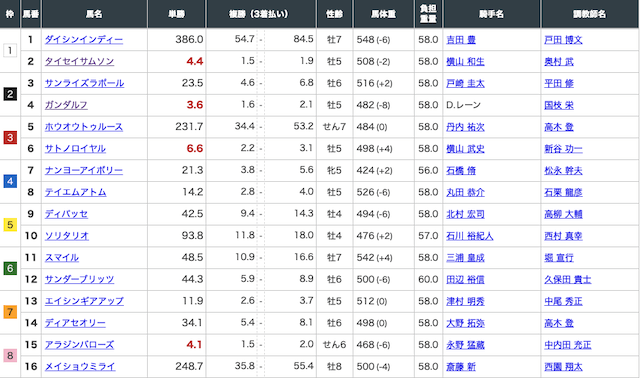Click jockey link 横山 和生
This screenshot has height=378, width=640.
[x=465, y=61]
